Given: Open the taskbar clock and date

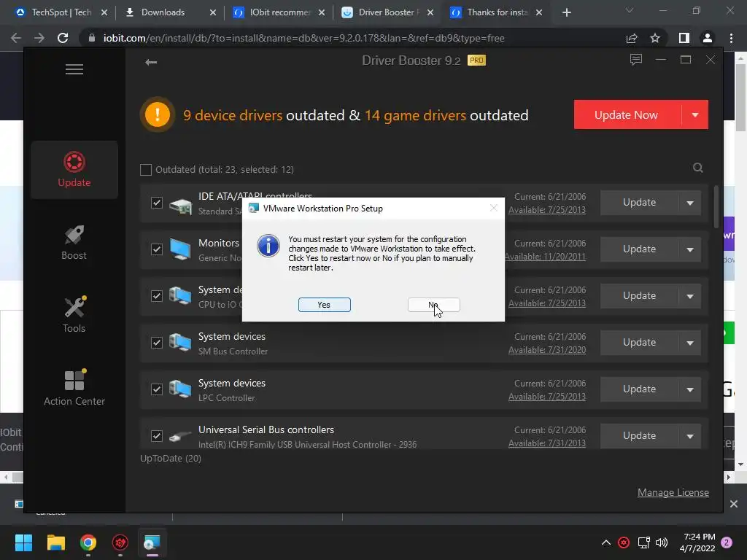Looking at the screenshot, I should tap(699, 542).
